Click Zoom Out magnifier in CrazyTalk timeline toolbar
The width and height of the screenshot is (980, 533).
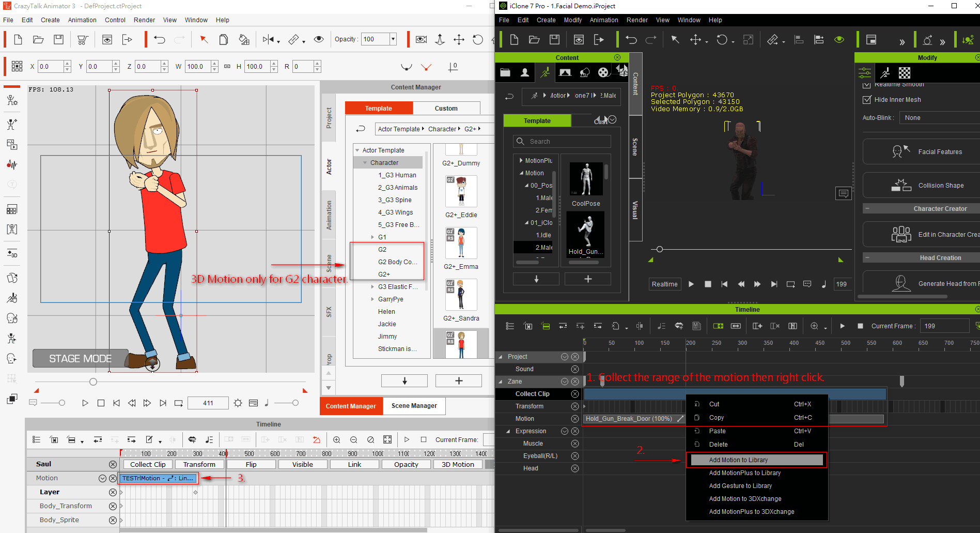coord(353,439)
